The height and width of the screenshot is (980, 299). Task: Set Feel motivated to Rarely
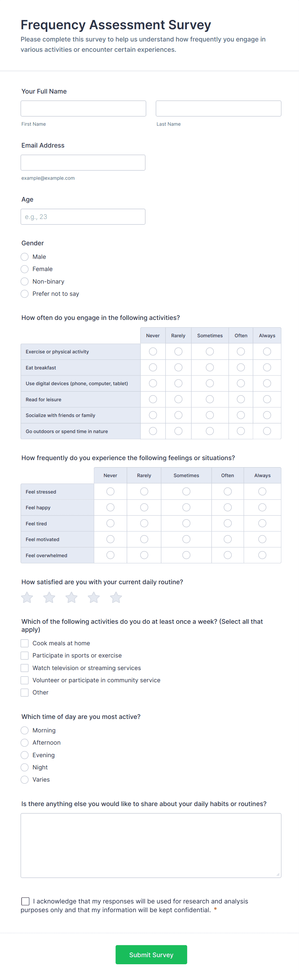144,539
